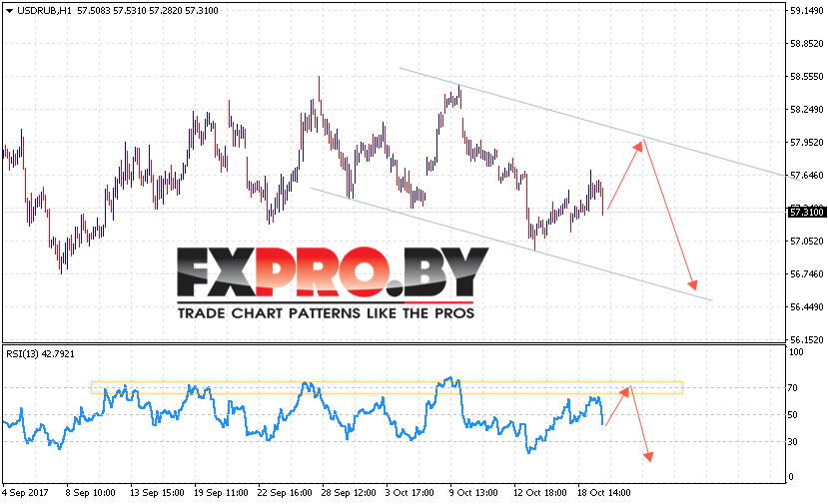
Task: Click the 59.1490 price scale value
Action: [807, 10]
